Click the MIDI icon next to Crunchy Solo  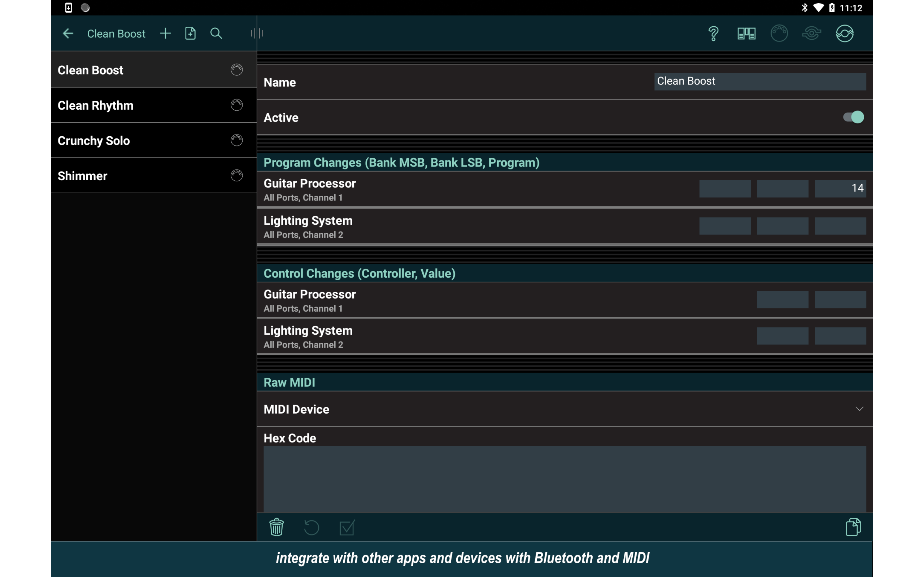click(236, 140)
